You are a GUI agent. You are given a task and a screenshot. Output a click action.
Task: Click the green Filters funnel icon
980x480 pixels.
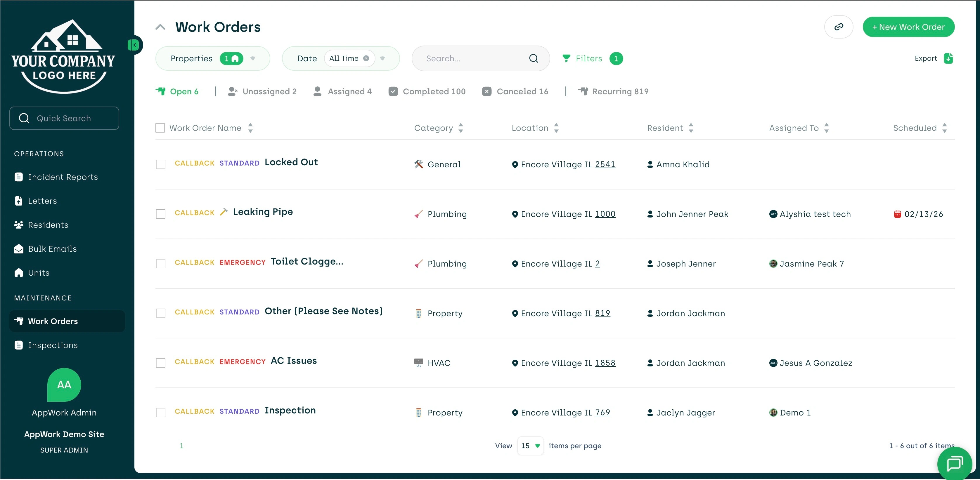click(x=566, y=58)
